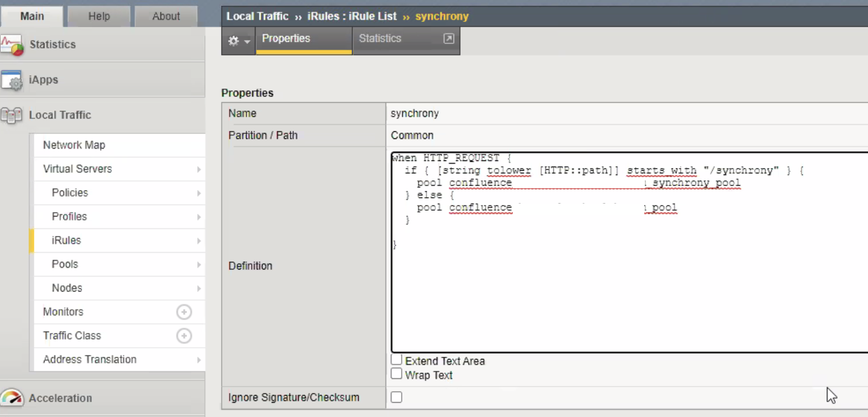
Task: Click the Local Traffic section icon
Action: coord(12,115)
